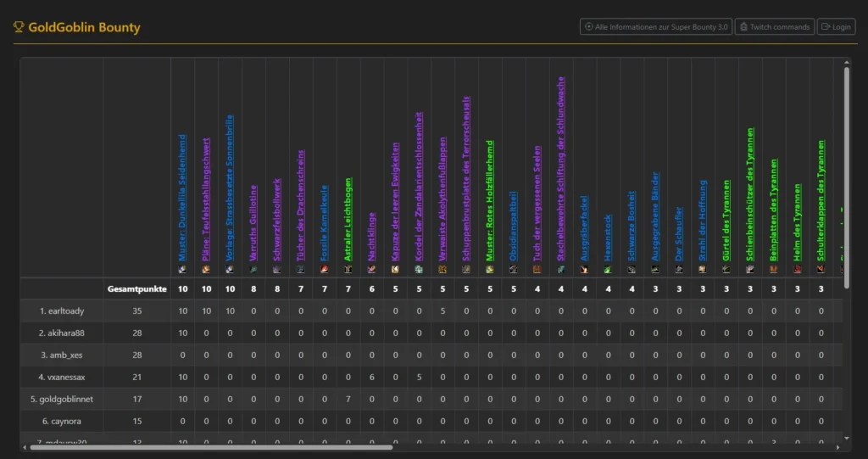868x459 pixels.
Task: Open the Obsidianspaltbeil item link
Action: (x=513, y=227)
